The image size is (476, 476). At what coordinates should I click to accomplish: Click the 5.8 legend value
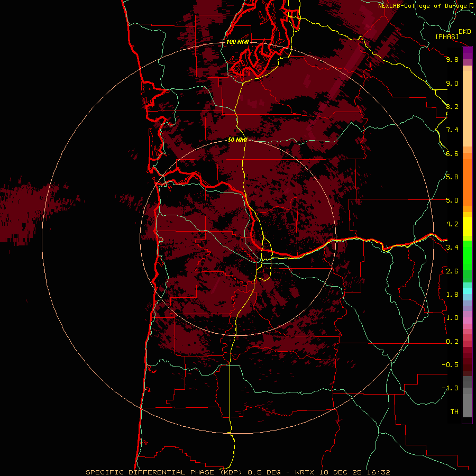click(x=452, y=177)
